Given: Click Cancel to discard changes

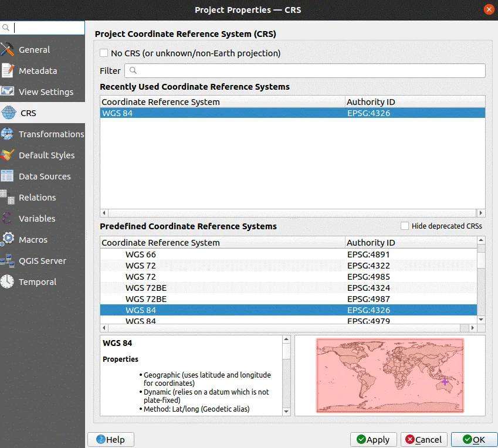Looking at the screenshot, I should coord(424,439).
